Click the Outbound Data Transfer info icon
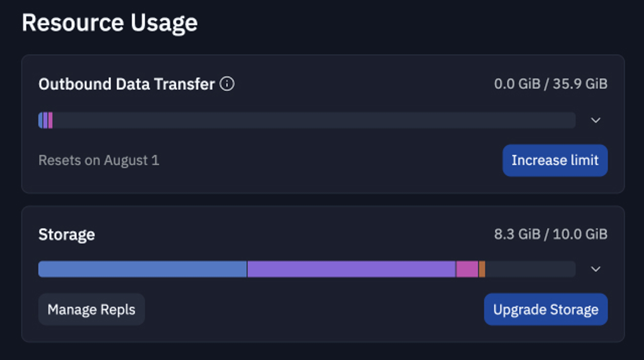The width and height of the screenshot is (644, 360). 227,84
